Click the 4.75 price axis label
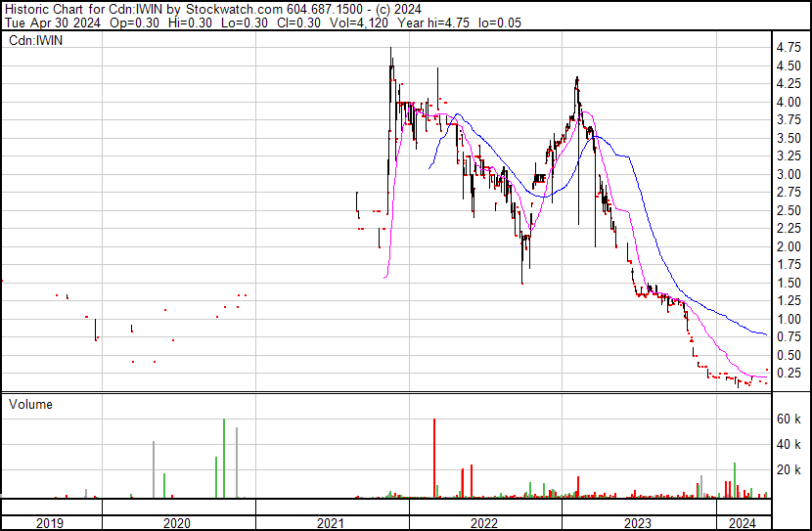The image size is (812, 531). coord(789,48)
